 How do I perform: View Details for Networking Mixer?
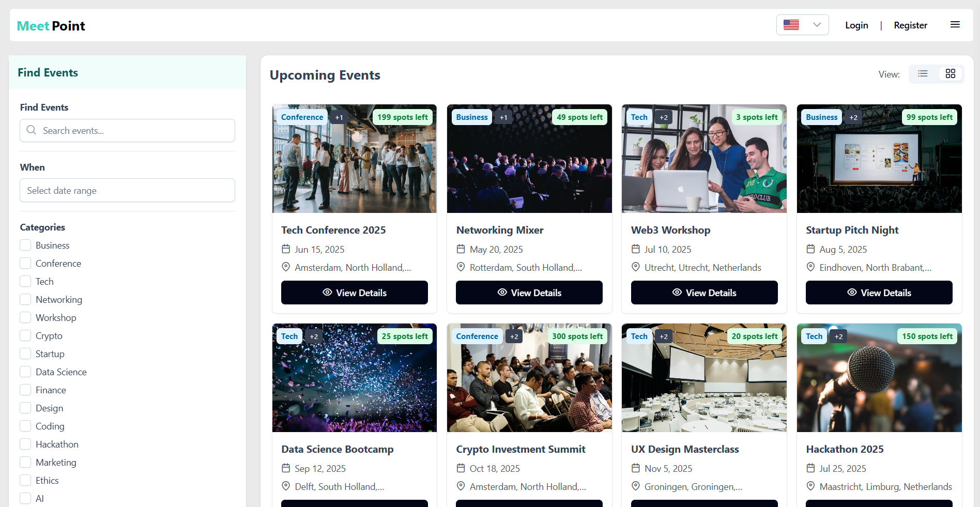529,293
